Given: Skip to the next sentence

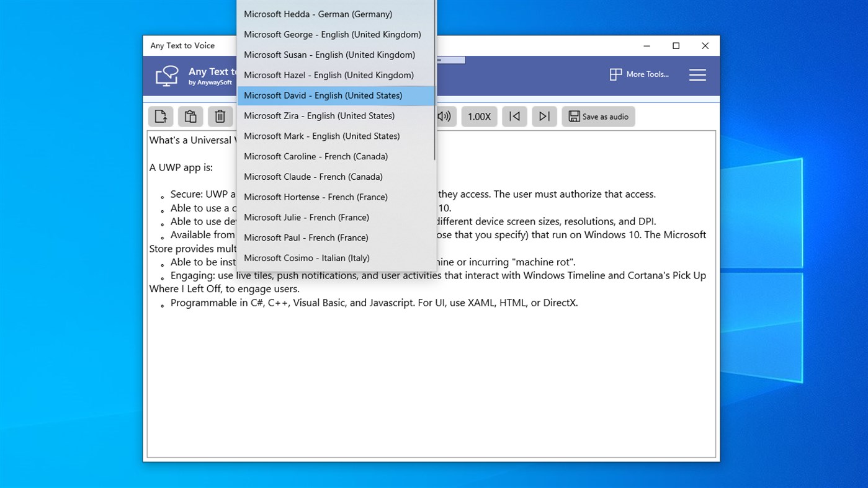Looking at the screenshot, I should (544, 116).
